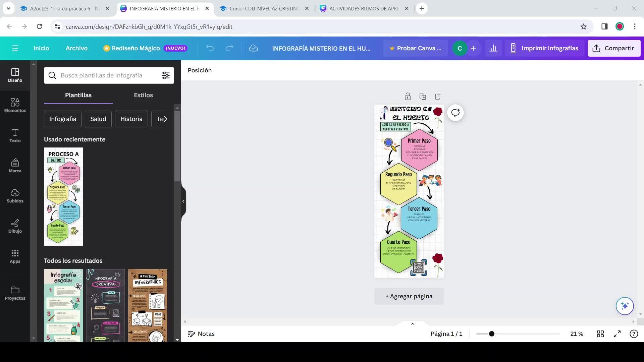Image resolution: width=644 pixels, height=362 pixels.
Task: Open the Archivo menu
Action: (x=76, y=48)
